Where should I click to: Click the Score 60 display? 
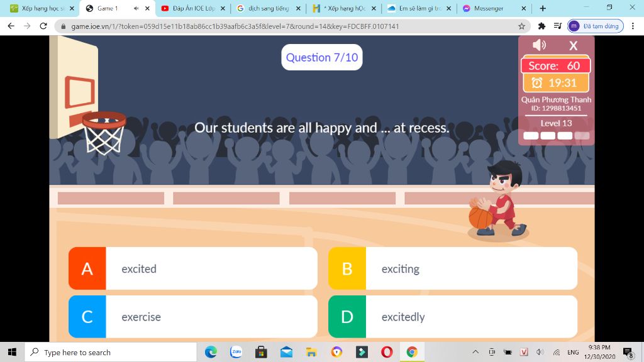click(556, 65)
